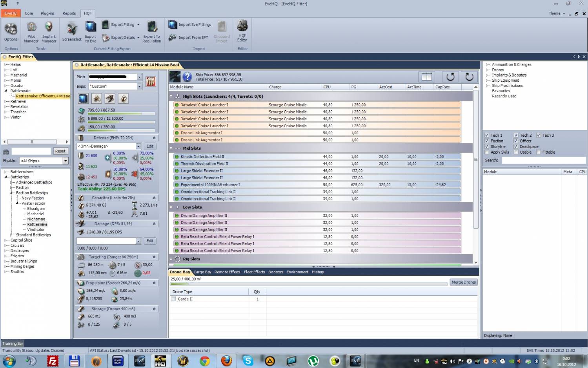
Task: Click Import Eve Fittings
Action: [190, 25]
